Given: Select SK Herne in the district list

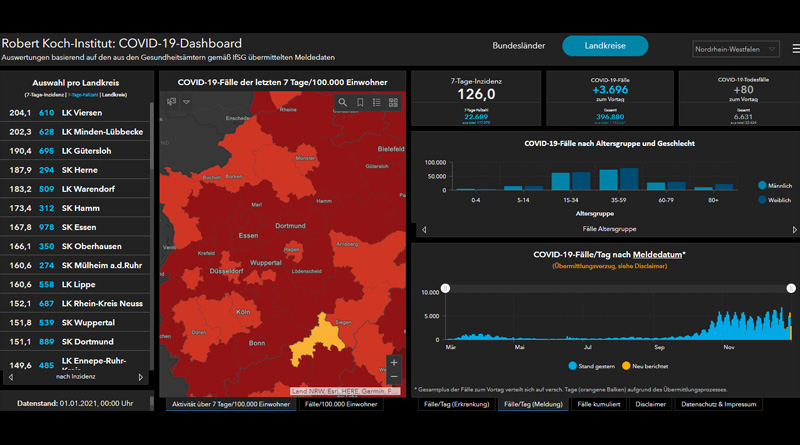Looking at the screenshot, I should [x=75, y=170].
